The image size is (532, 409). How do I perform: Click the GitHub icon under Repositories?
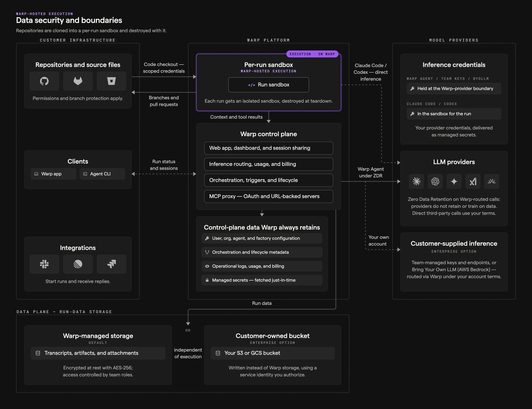44,81
